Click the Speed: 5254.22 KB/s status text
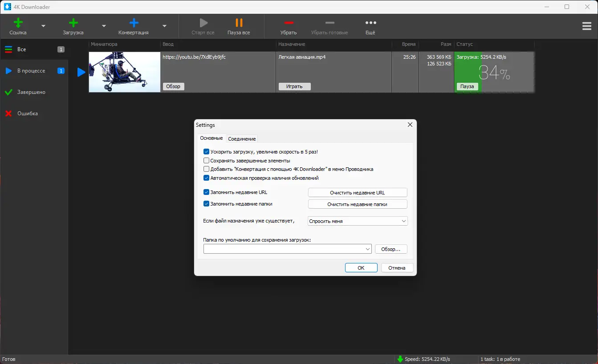This screenshot has height=364, width=598. click(x=427, y=359)
